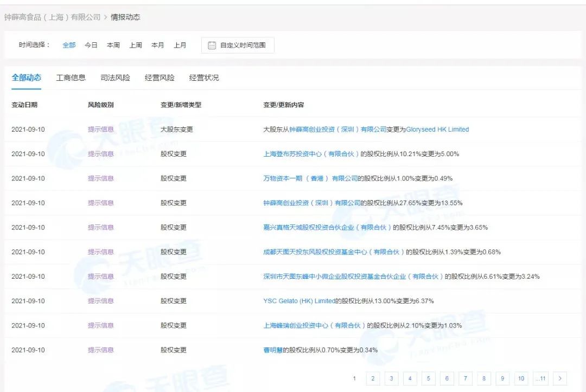Go to page 2
This screenshot has height=392, width=586.
[373, 378]
